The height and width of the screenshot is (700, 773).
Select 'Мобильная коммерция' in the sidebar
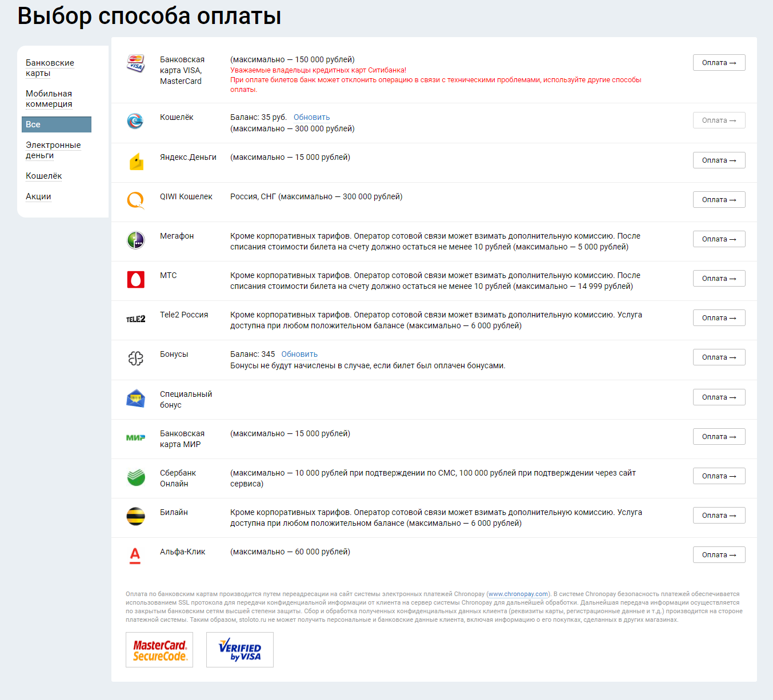coord(49,99)
